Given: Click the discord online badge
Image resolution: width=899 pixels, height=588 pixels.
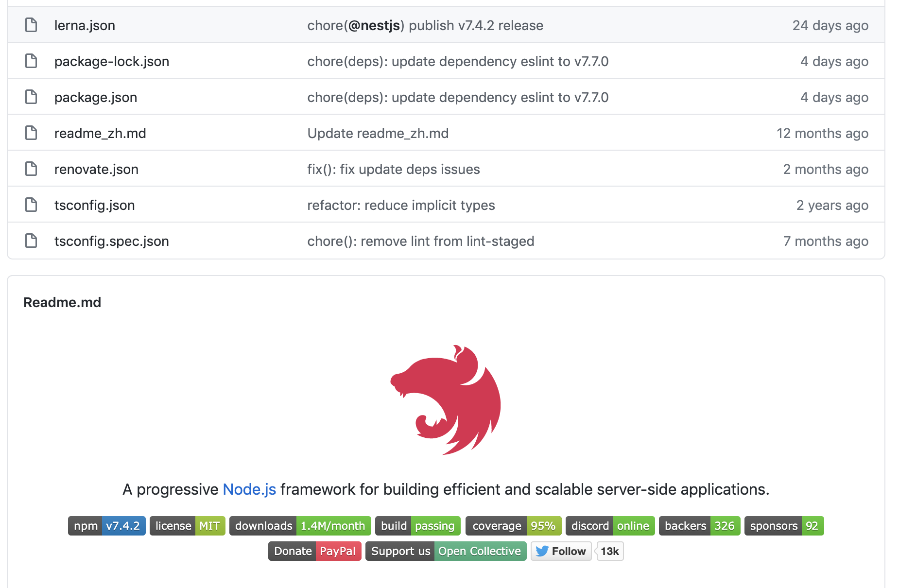Looking at the screenshot, I should click(610, 526).
